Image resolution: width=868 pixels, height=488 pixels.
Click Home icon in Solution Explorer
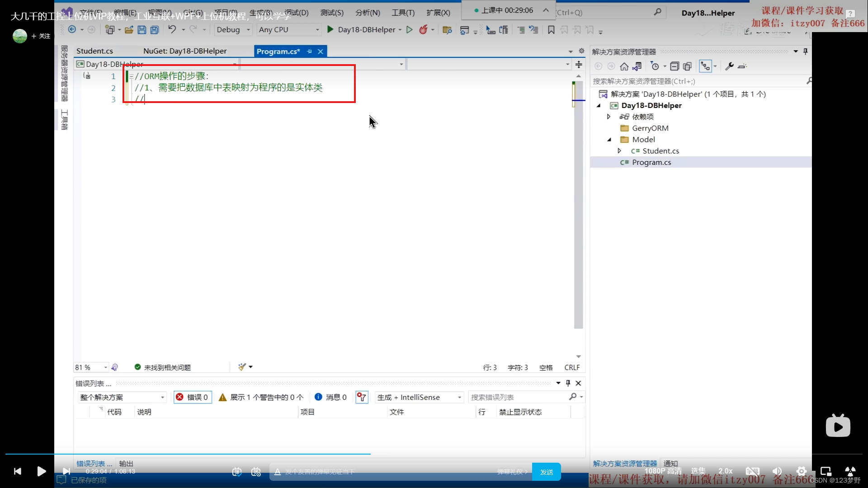point(624,66)
